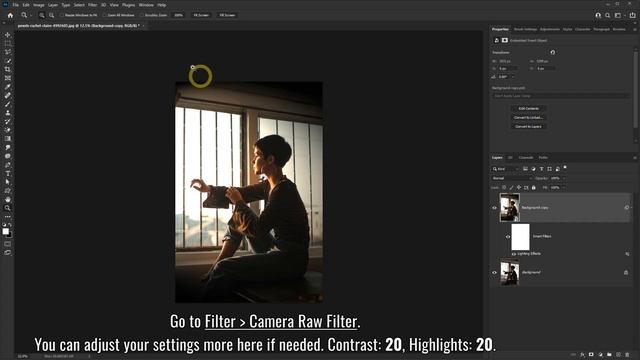Image resolution: width=640 pixels, height=360 pixels.
Task: Filter layers by shape layer icon
Action: (x=549, y=169)
